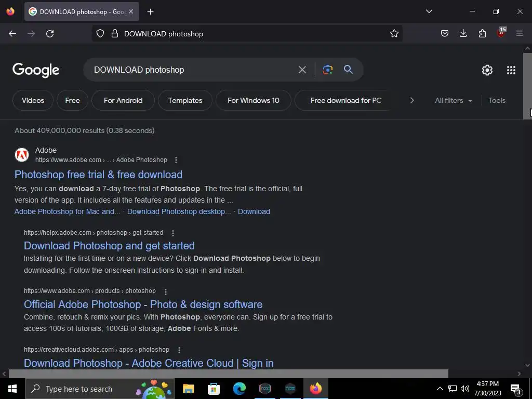The width and height of the screenshot is (532, 399).
Task: Open options dots beside Adobe Photoshop result
Action: pyautogui.click(x=176, y=160)
